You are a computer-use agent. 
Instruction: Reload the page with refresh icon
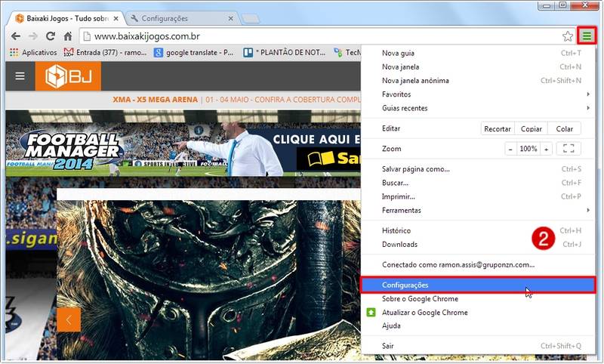(x=51, y=36)
